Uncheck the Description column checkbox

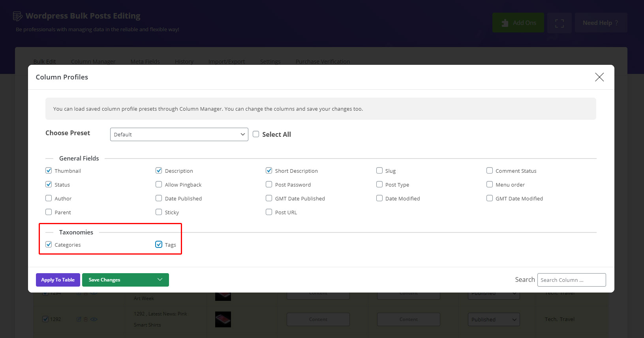pyautogui.click(x=159, y=170)
